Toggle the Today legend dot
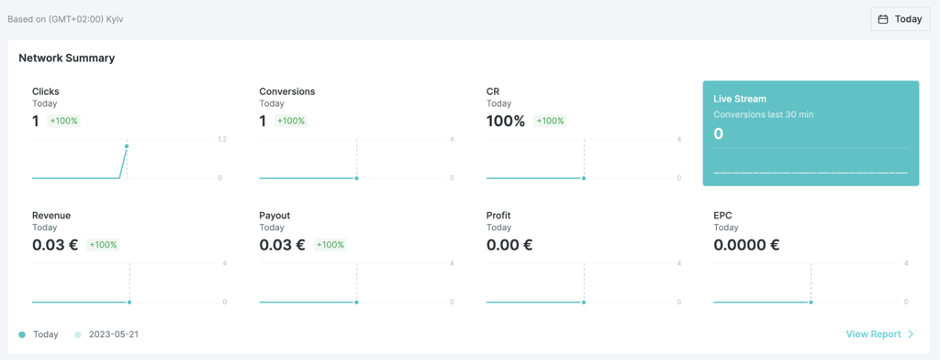The width and height of the screenshot is (941, 360). click(x=22, y=335)
